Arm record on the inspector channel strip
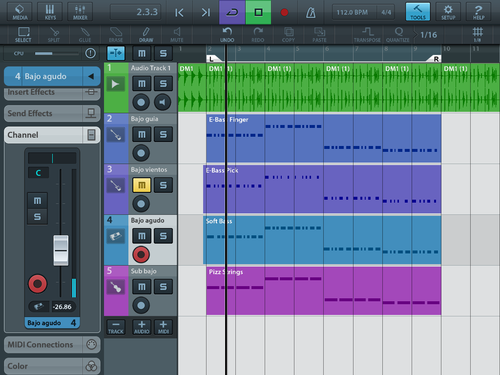 (x=37, y=284)
